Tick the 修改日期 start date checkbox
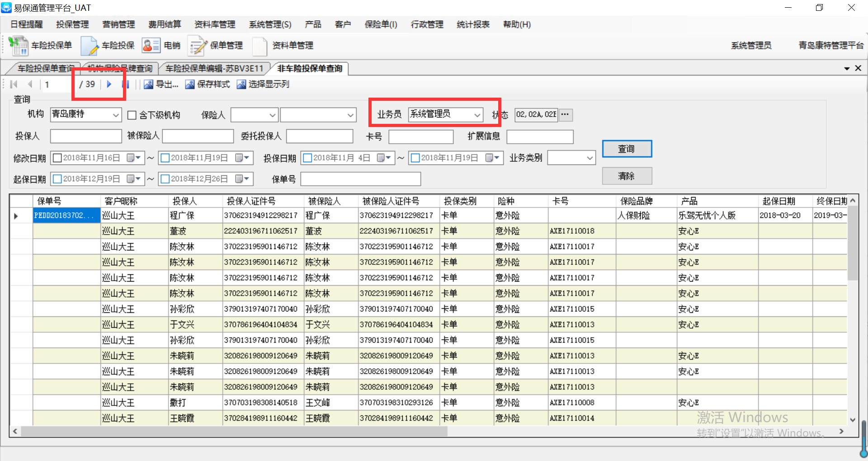 click(57, 158)
